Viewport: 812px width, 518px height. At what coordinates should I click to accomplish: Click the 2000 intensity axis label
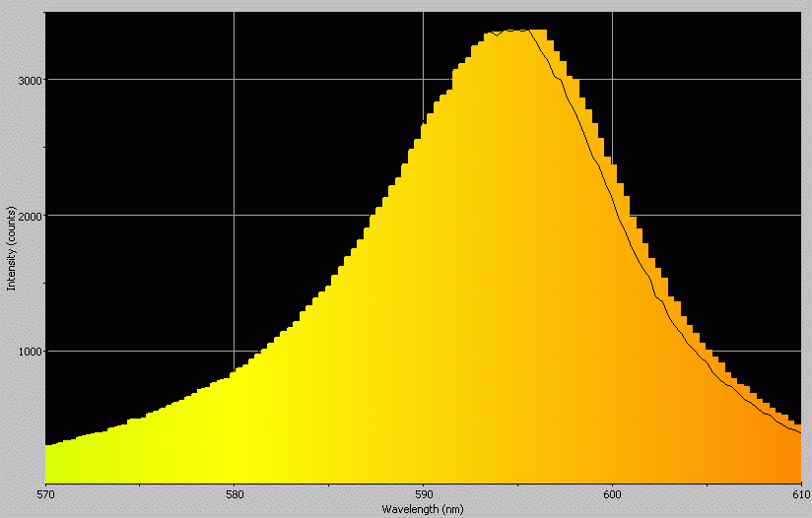32,216
